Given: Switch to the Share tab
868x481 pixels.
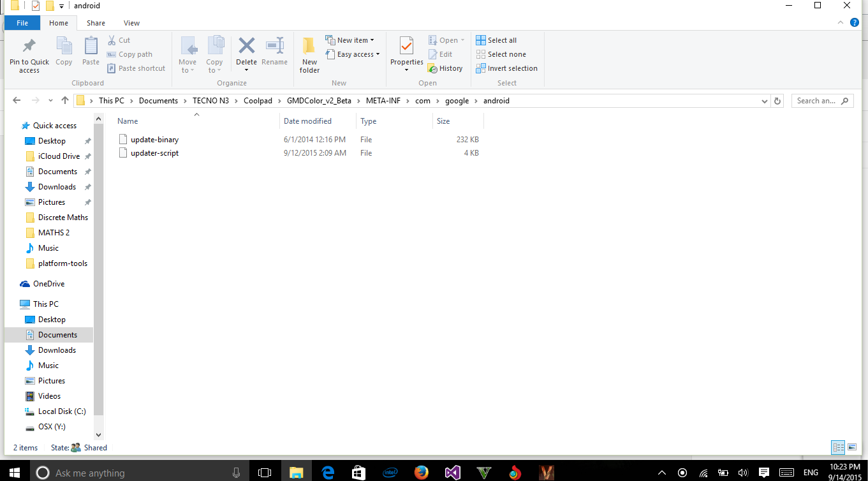Looking at the screenshot, I should coord(96,22).
